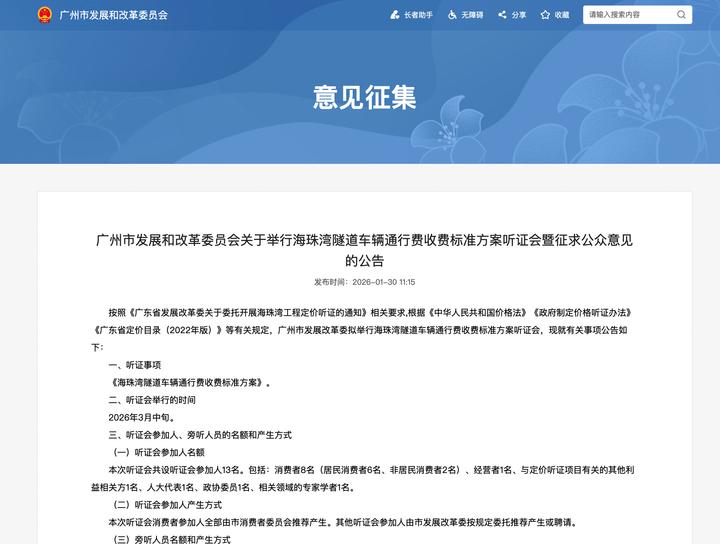720x544 pixels.
Task: Enable 长者助手 mode via its text label
Action: tap(417, 15)
